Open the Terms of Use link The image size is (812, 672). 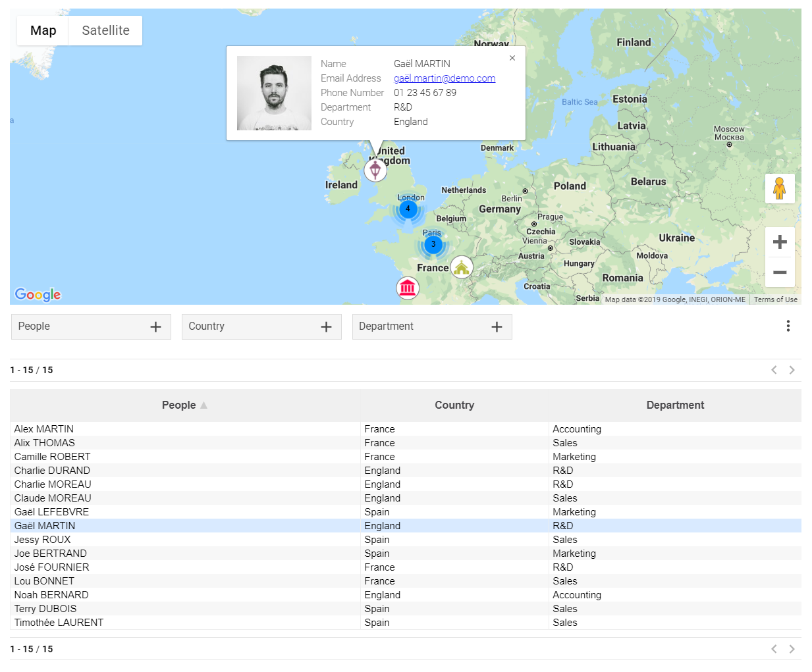point(775,299)
